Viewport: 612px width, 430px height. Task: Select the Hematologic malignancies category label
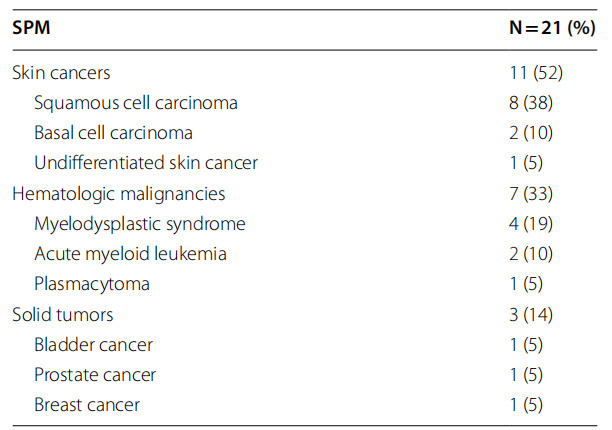coord(118,193)
